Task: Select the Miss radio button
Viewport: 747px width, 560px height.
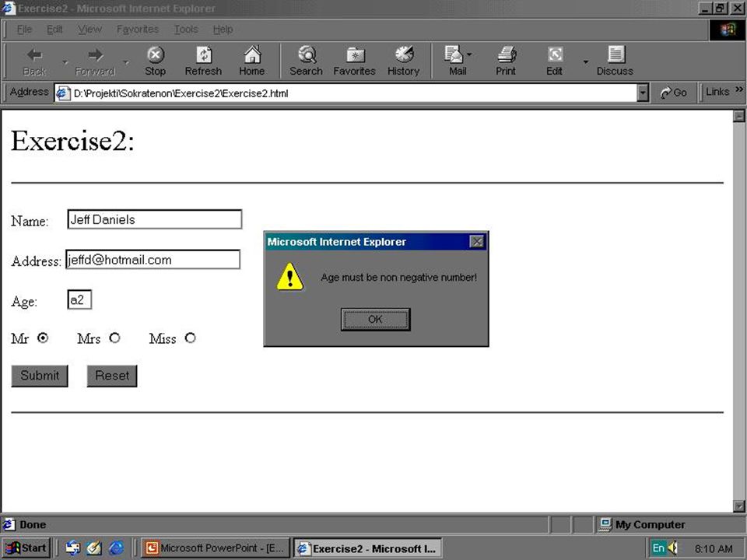Action: coord(190,338)
